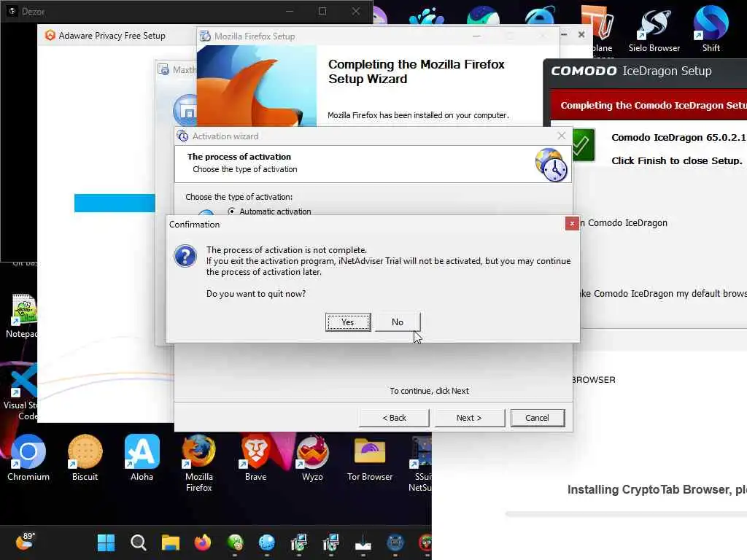Open the Aloha browser desktop shortcut
This screenshot has height=560, width=747.
tap(142, 457)
